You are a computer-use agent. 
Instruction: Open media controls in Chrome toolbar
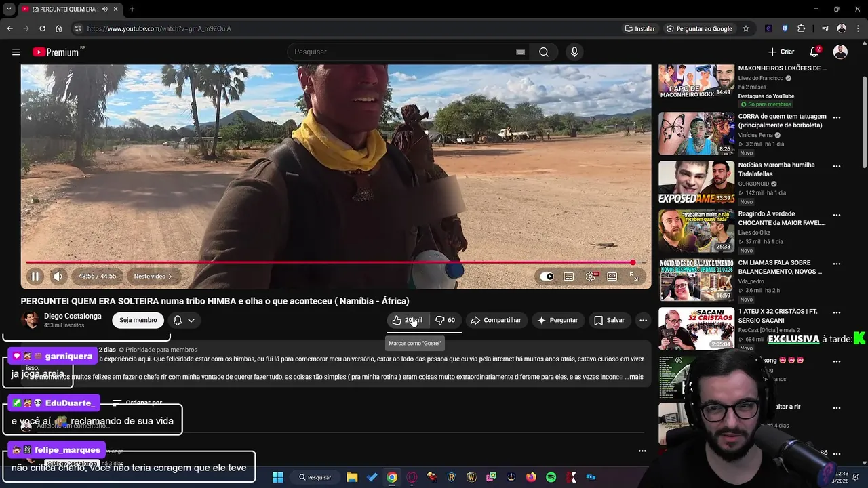click(x=825, y=28)
